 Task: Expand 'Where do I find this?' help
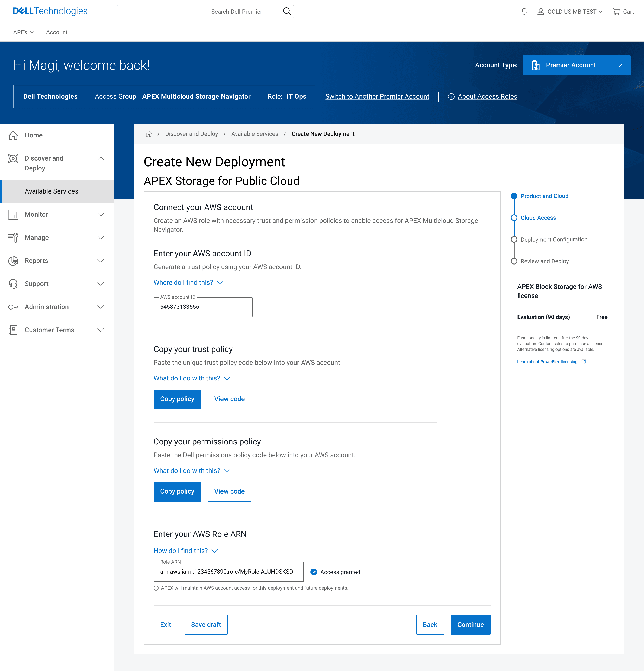(188, 282)
